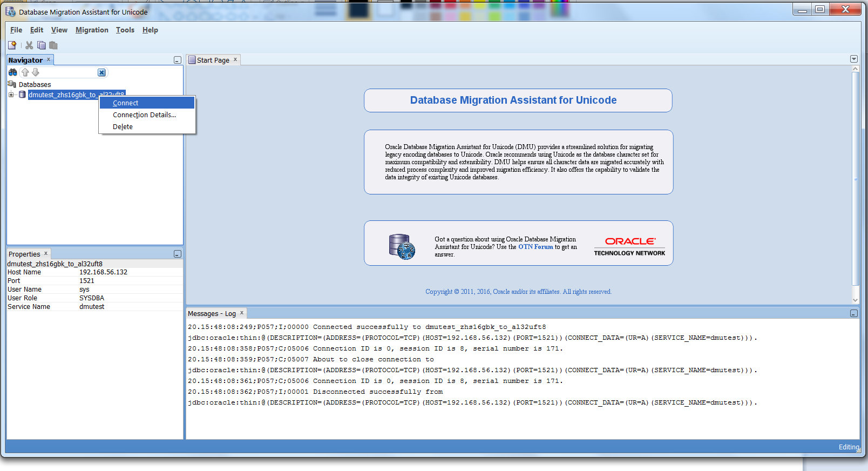The width and height of the screenshot is (868, 471).
Task: Click the Host Name value 192.168.56.132
Action: click(x=104, y=272)
